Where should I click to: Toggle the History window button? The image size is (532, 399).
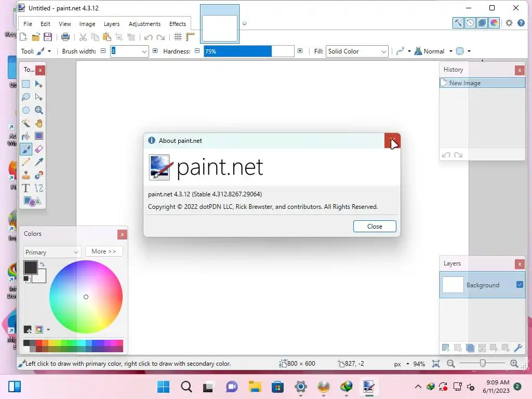[470, 23]
